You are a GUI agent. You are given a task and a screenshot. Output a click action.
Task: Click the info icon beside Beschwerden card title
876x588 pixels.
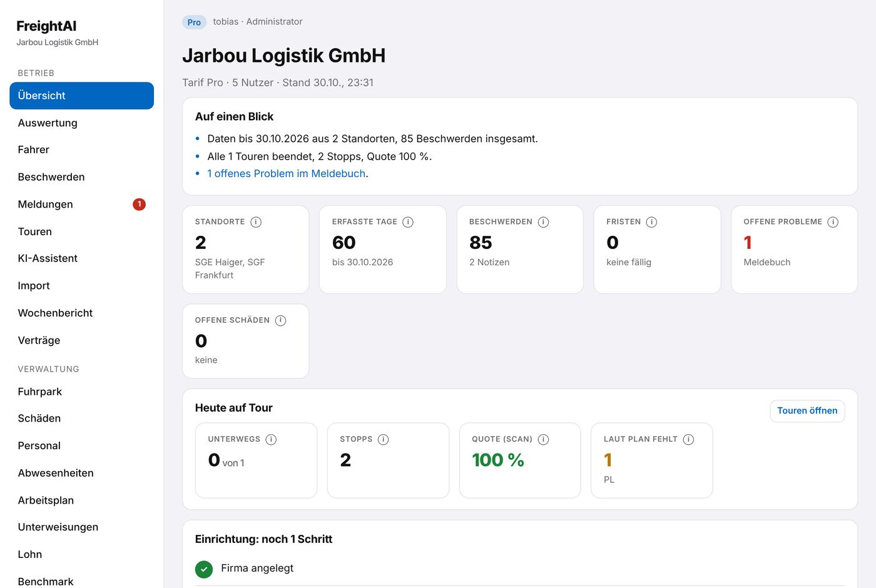(x=543, y=222)
